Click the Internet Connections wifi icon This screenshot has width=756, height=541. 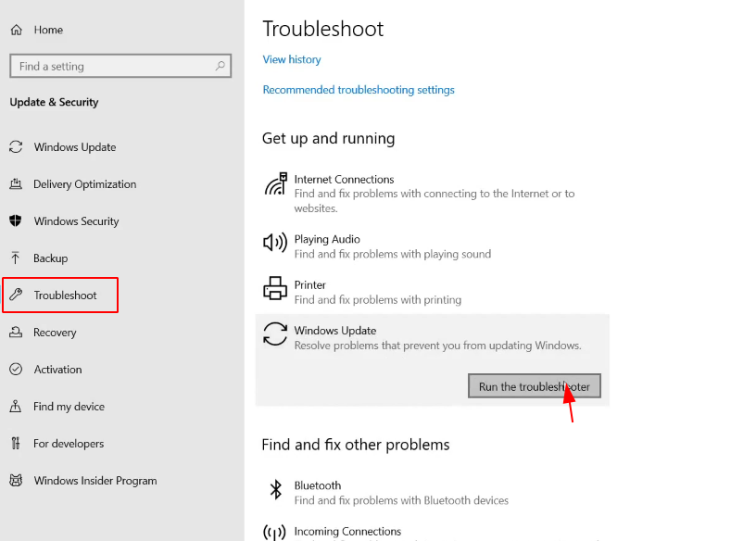pos(276,183)
